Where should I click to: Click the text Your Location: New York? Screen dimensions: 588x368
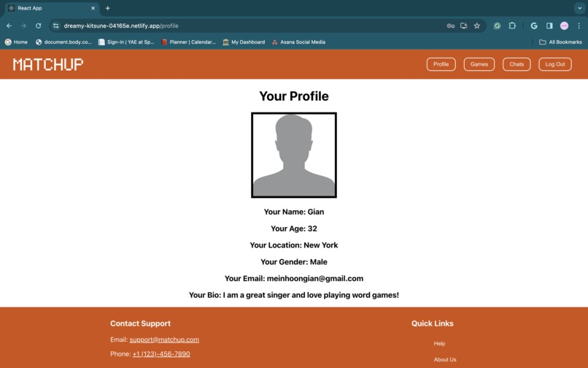(294, 245)
